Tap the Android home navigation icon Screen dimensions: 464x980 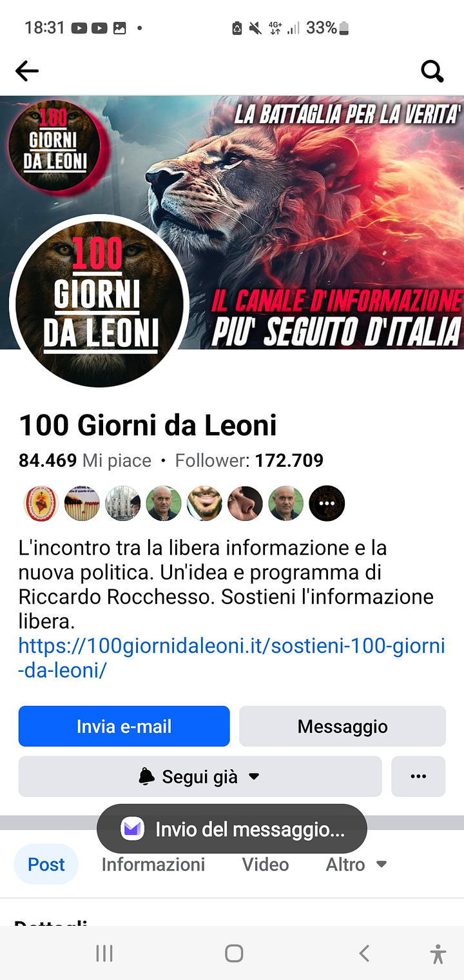234,953
